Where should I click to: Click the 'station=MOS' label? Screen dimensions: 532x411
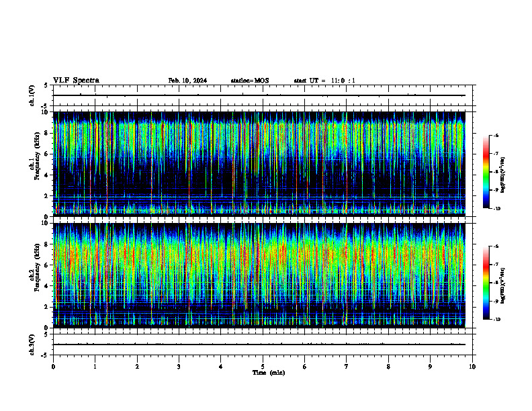[250, 81]
